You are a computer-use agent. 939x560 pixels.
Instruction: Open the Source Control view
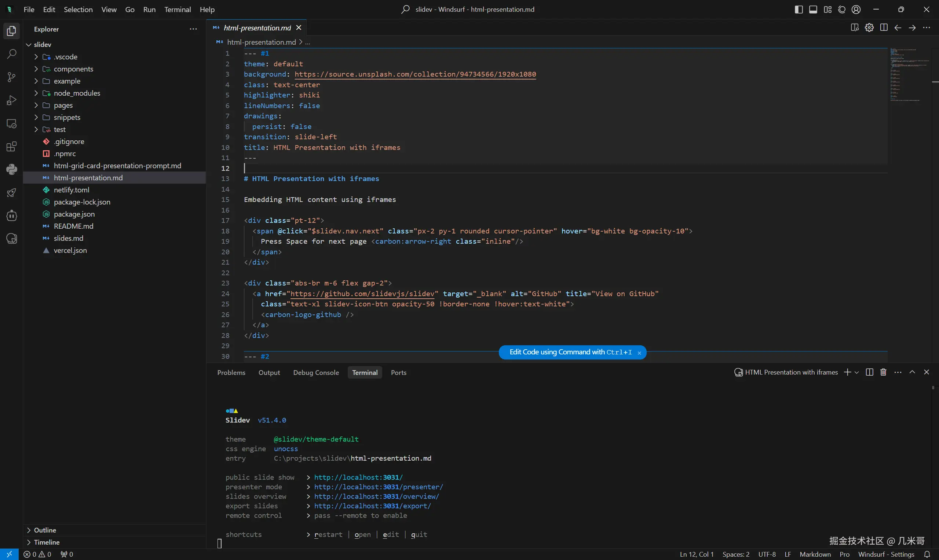point(11,77)
